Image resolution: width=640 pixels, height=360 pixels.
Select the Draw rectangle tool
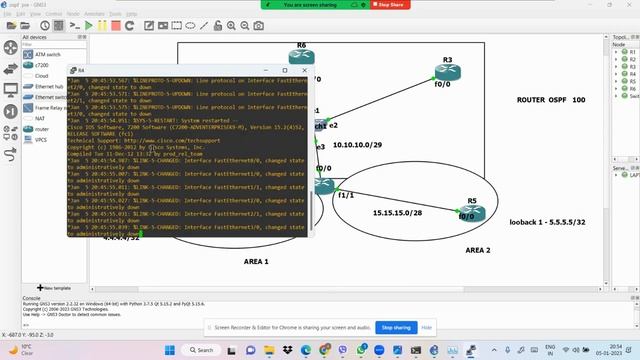[x=177, y=26]
